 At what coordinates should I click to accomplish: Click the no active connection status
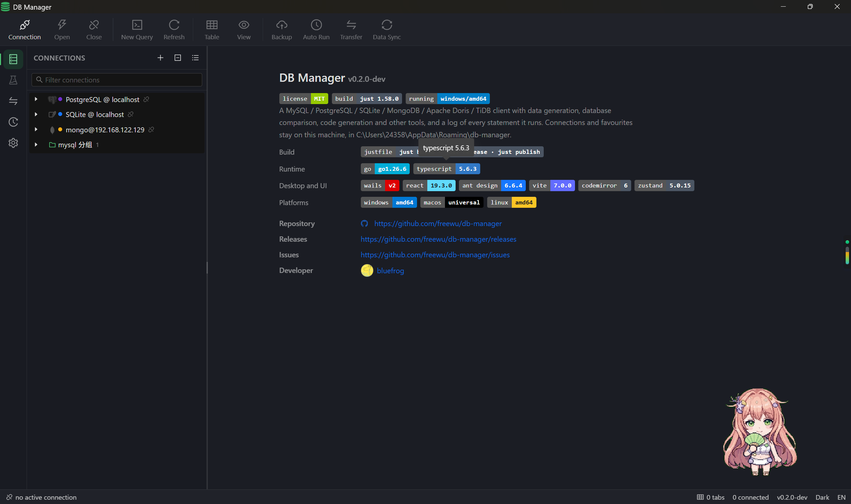tap(42, 497)
